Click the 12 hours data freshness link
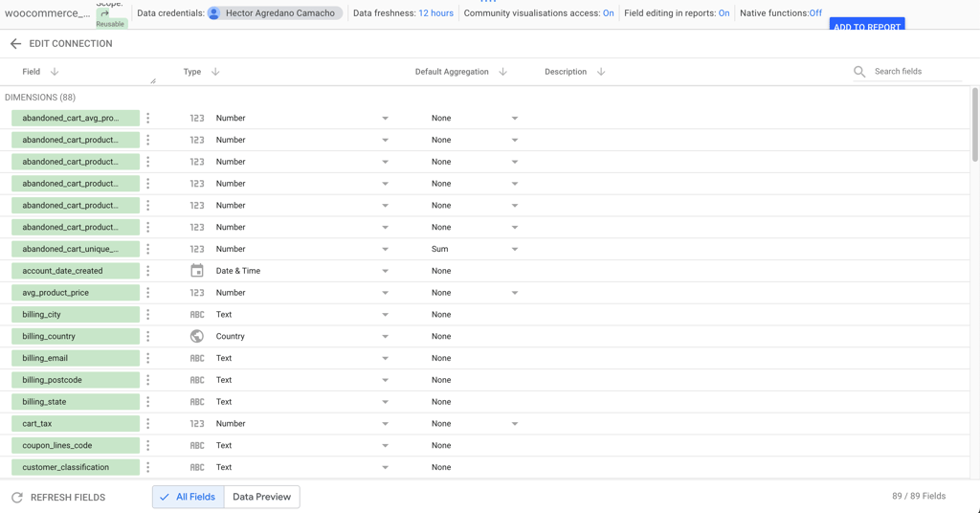This screenshot has height=513, width=980. tap(435, 13)
